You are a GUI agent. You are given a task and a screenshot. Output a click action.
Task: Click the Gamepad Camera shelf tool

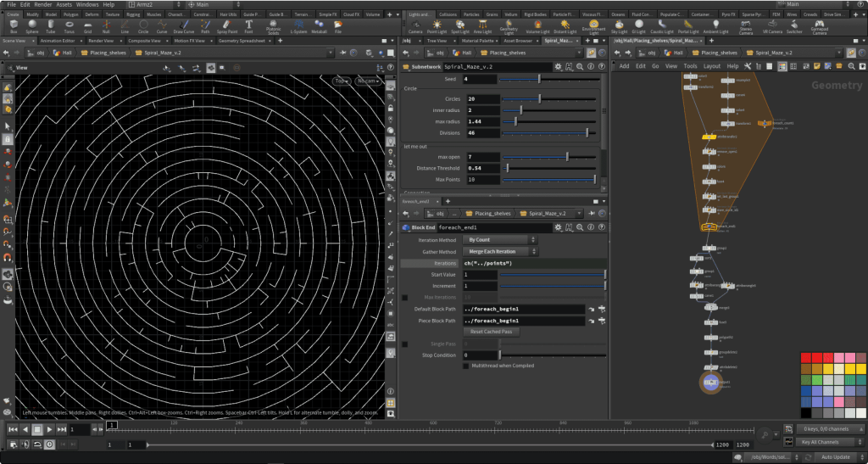coord(820,26)
